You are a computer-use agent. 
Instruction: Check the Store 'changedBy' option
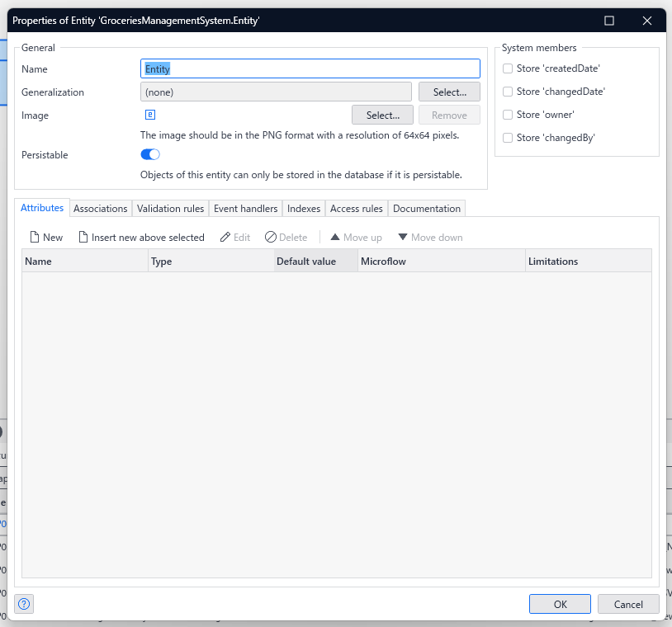click(x=508, y=138)
